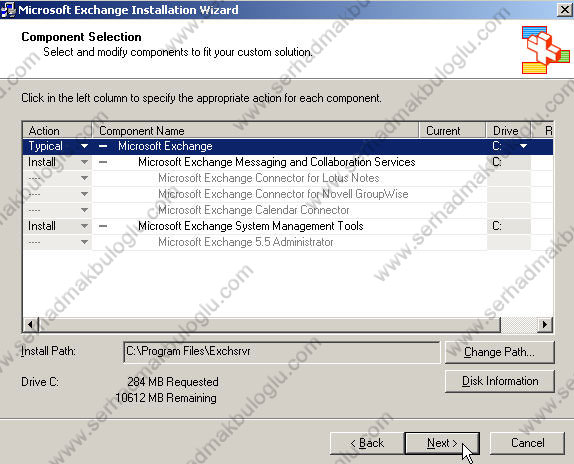Select the Microsoft Exchange row
Image resolution: width=574 pixels, height=464 pixels.
tap(288, 146)
